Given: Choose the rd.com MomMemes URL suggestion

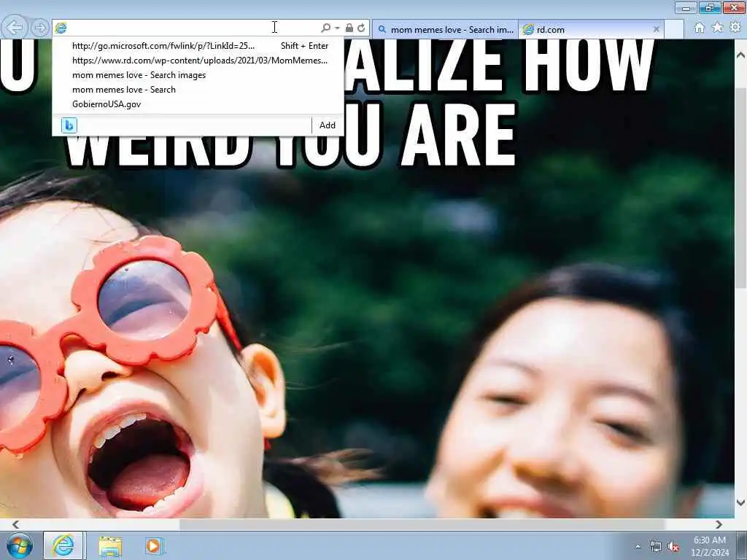Looking at the screenshot, I should 198,61.
